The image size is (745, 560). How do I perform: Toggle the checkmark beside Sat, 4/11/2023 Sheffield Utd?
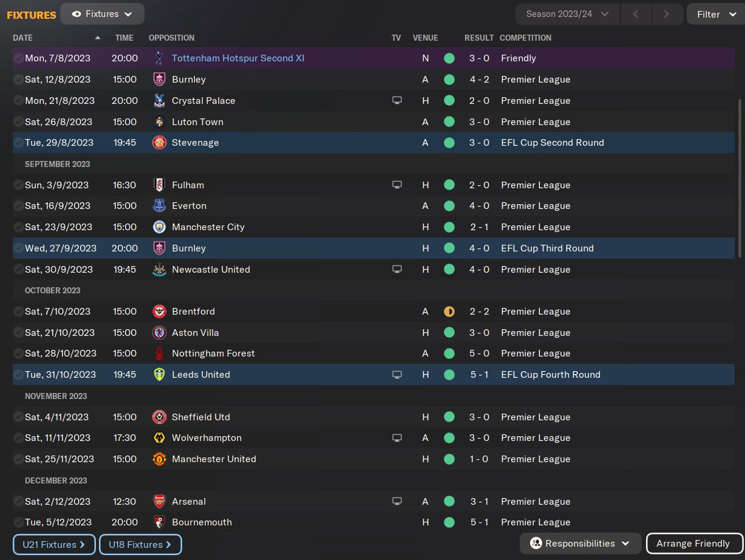coord(18,417)
